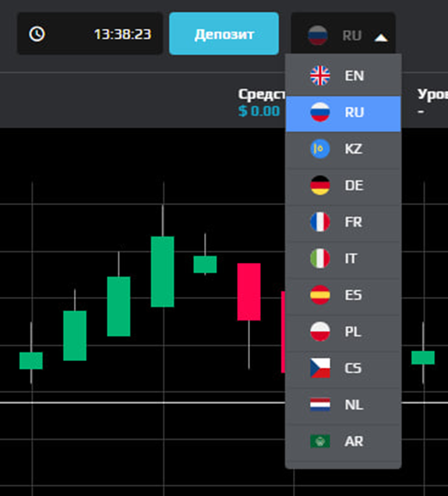The image size is (448, 496).
Task: Select EN in the language list
Action: point(343,76)
